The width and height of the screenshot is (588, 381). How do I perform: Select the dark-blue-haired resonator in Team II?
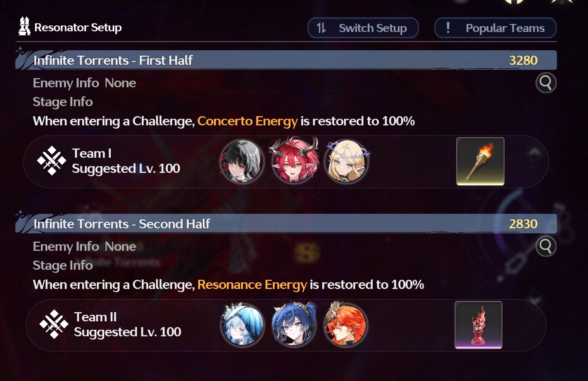coord(294,325)
